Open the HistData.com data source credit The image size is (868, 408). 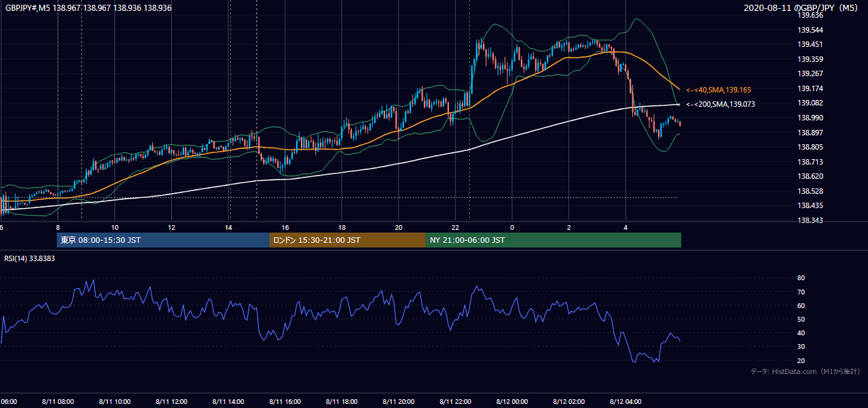pos(805,371)
